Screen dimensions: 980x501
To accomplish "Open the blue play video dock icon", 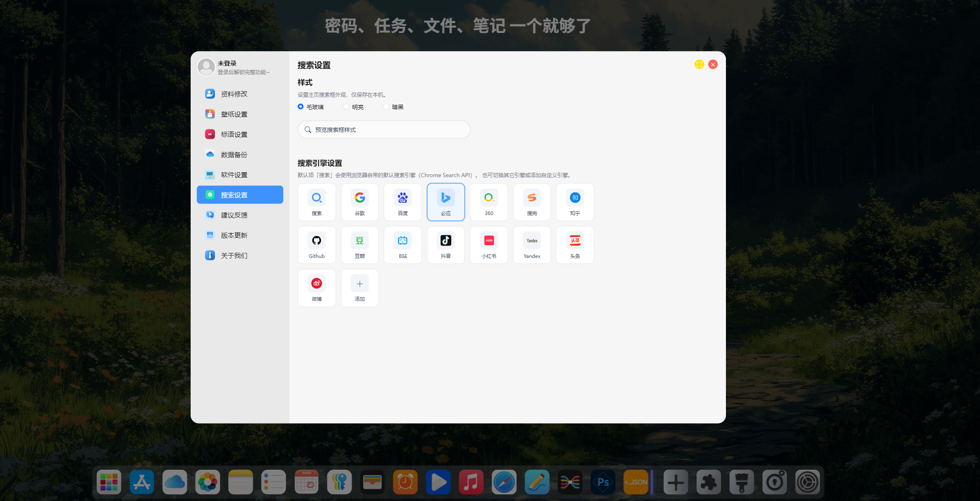I will click(438, 482).
